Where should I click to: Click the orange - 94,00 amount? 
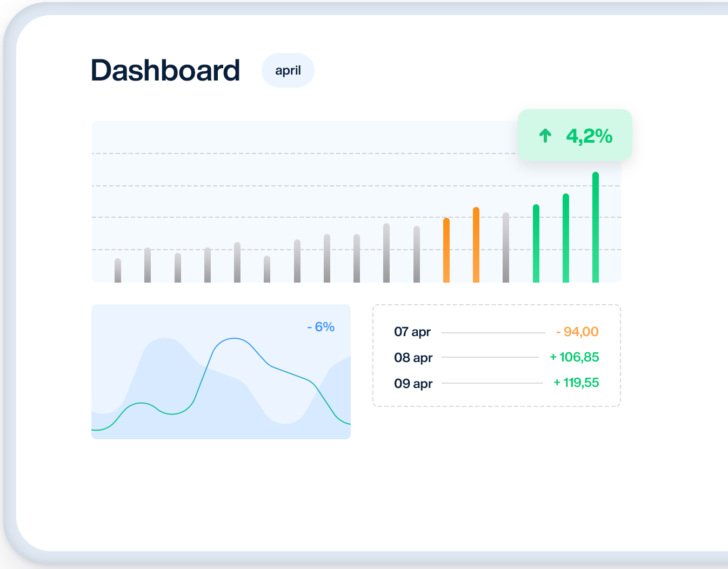coord(577,332)
